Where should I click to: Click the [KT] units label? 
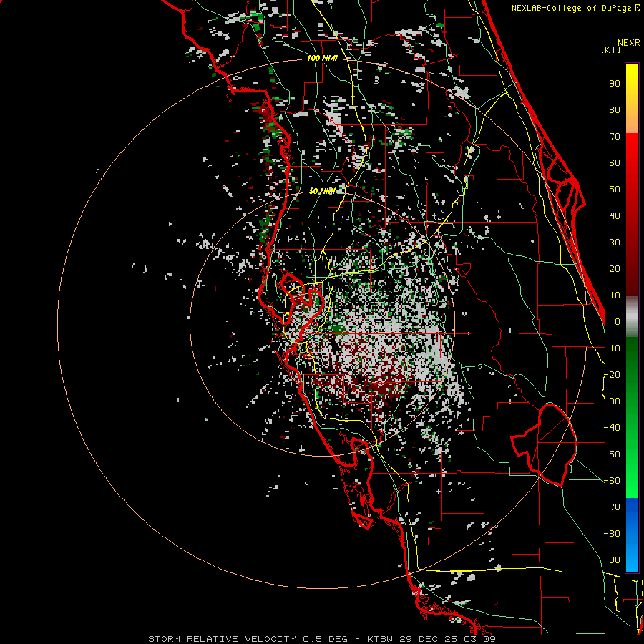610,49
